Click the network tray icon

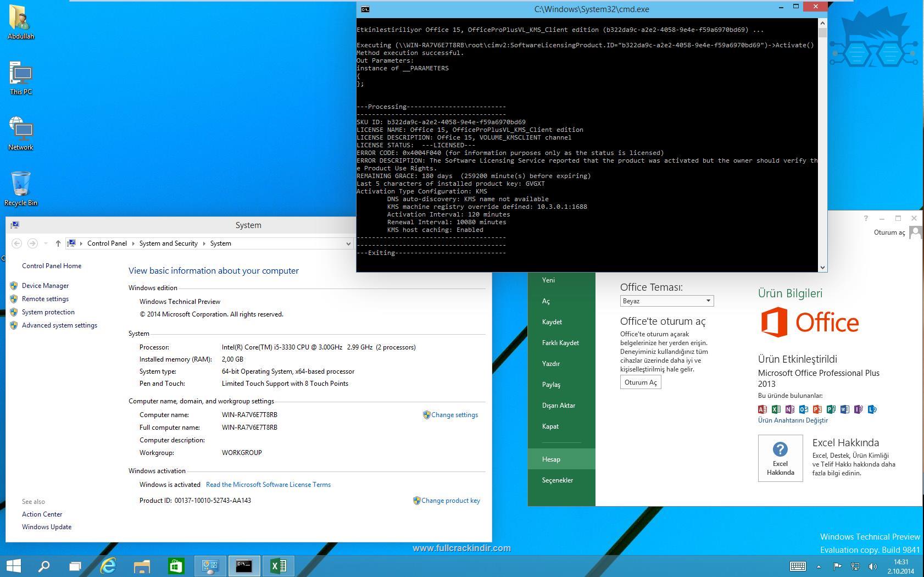[x=855, y=567]
